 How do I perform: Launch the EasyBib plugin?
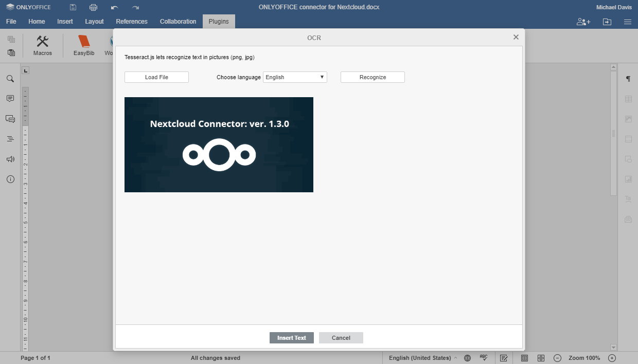(84, 46)
